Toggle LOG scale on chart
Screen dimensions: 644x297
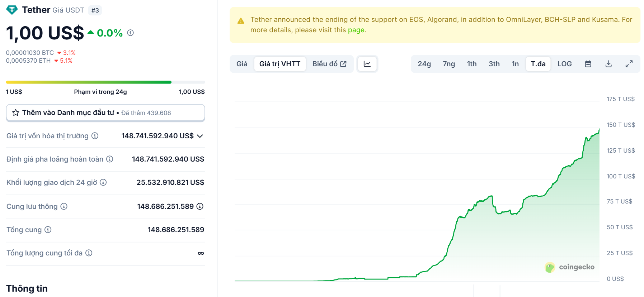click(x=564, y=64)
